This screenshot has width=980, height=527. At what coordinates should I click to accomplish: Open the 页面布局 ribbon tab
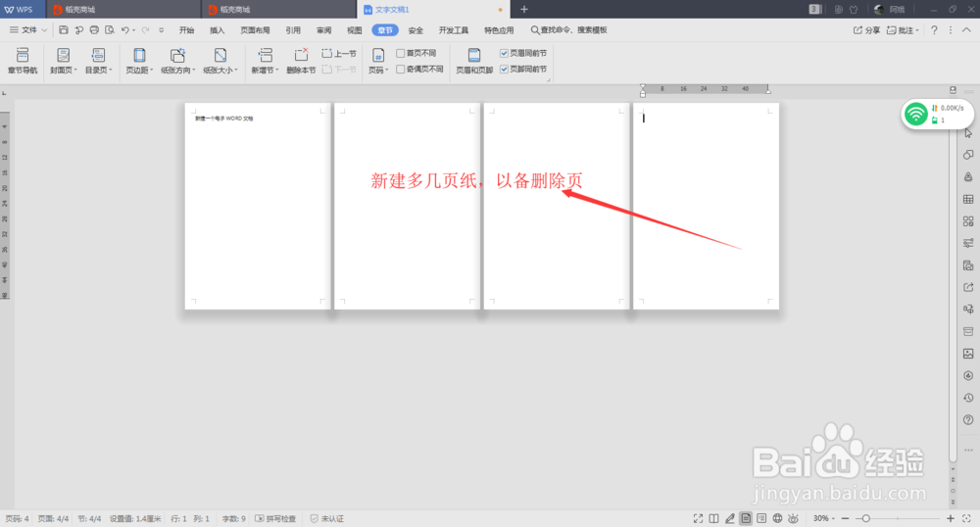[x=255, y=30]
